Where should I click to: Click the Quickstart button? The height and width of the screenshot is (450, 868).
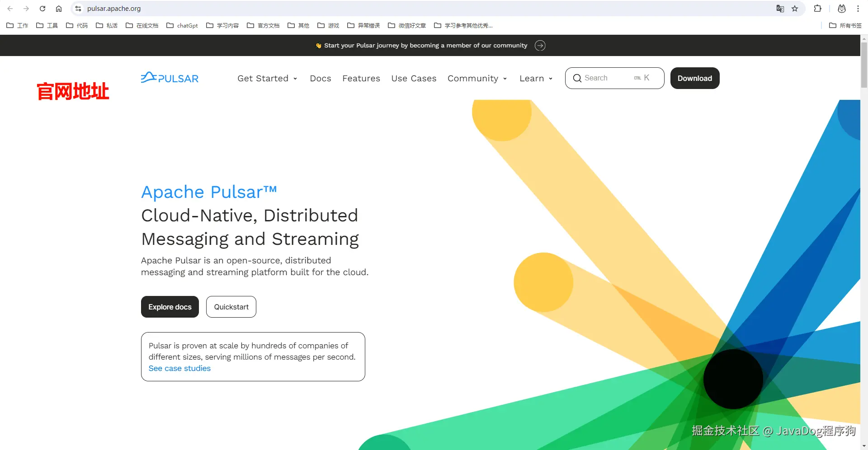point(231,307)
